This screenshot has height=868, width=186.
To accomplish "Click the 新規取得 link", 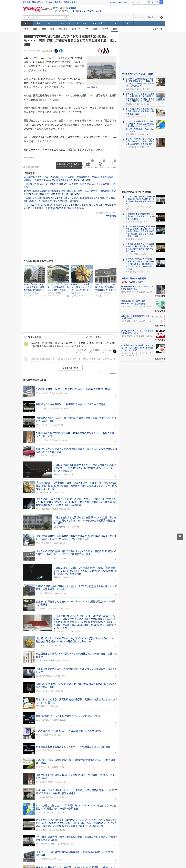I will tap(72, 8).
